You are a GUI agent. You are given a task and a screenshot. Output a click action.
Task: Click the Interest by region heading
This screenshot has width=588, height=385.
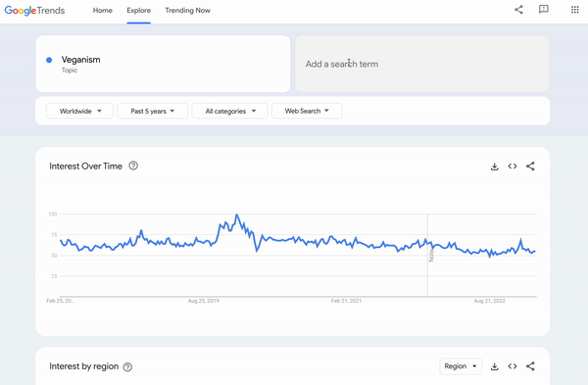[x=84, y=366]
